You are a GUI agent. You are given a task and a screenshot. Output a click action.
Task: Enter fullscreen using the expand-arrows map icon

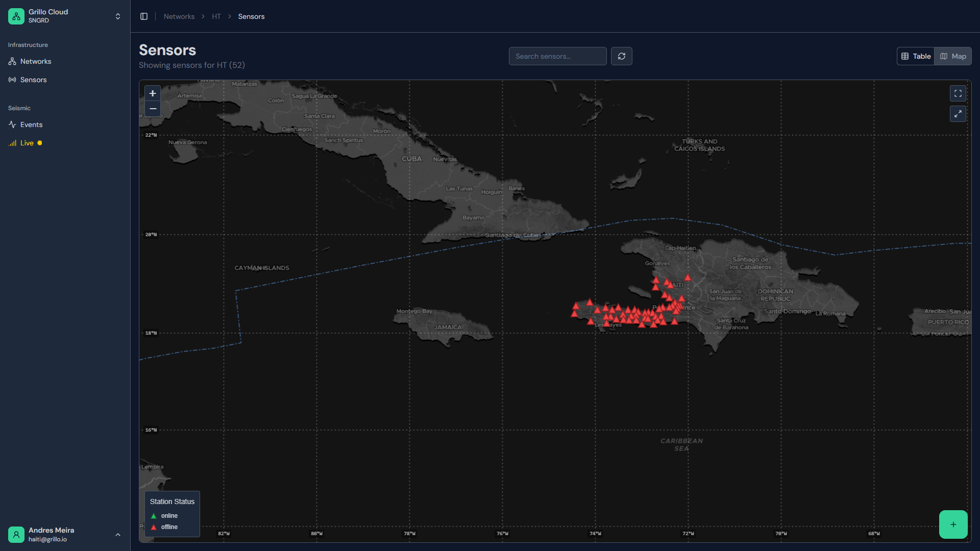coord(958,114)
